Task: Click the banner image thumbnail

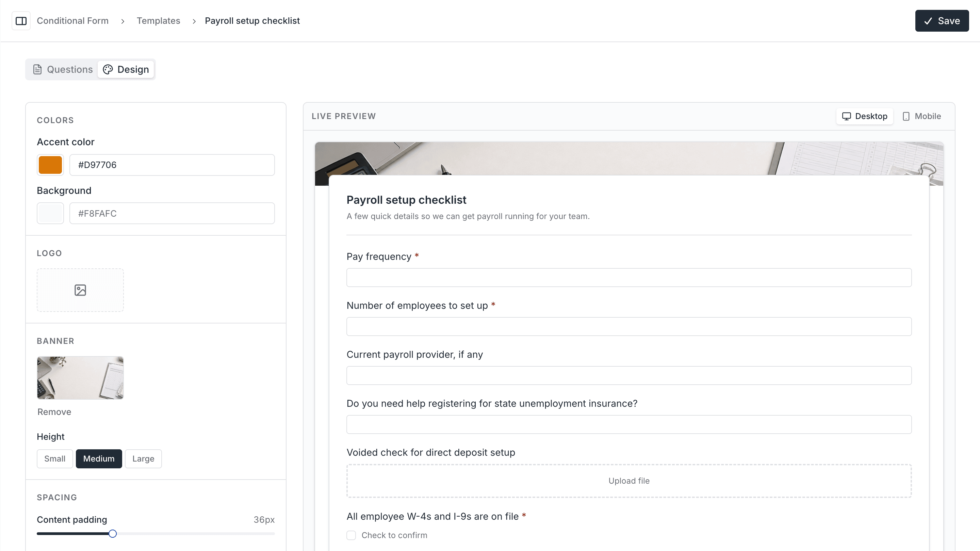Action: pyautogui.click(x=80, y=378)
